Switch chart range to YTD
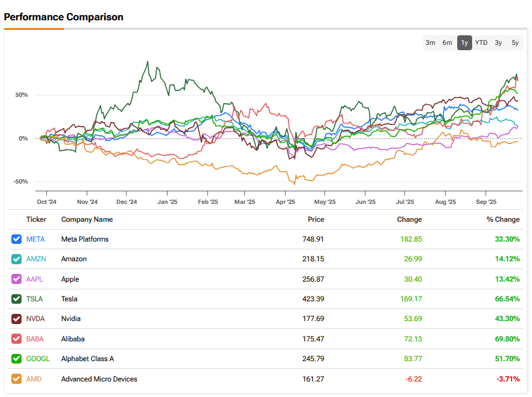 coord(481,42)
